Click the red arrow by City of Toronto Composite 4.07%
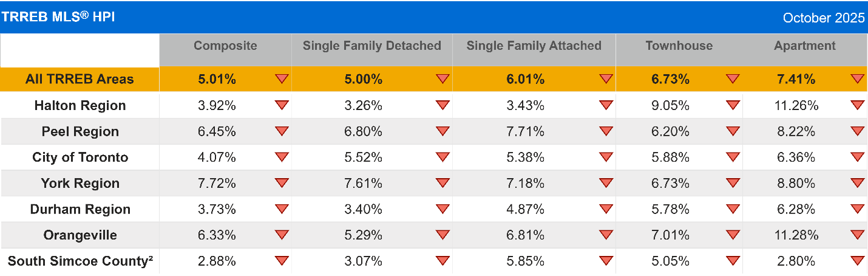 [x=282, y=157]
